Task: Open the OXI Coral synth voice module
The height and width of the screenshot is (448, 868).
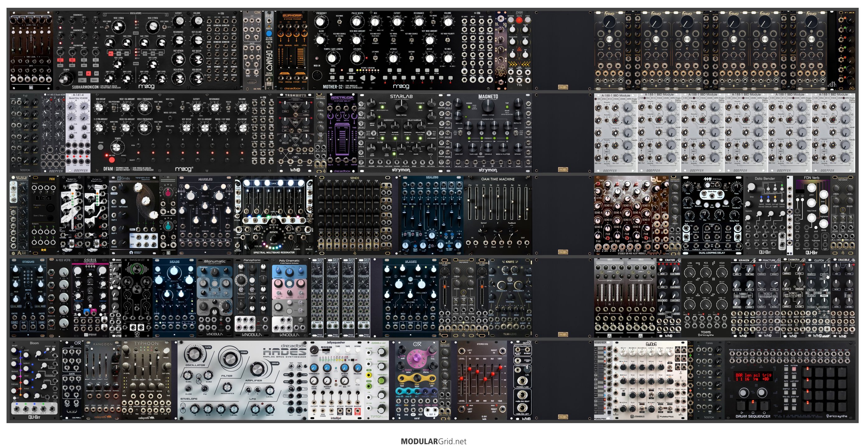Action: coord(417,380)
